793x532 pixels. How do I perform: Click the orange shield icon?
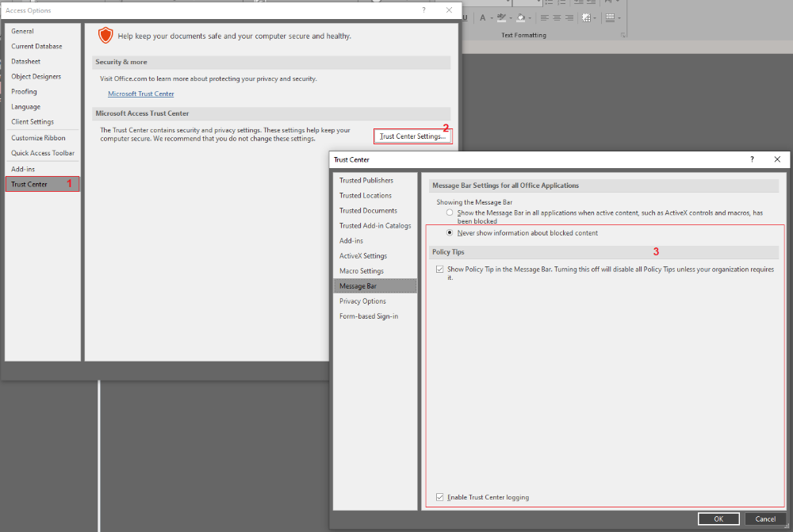[105, 36]
